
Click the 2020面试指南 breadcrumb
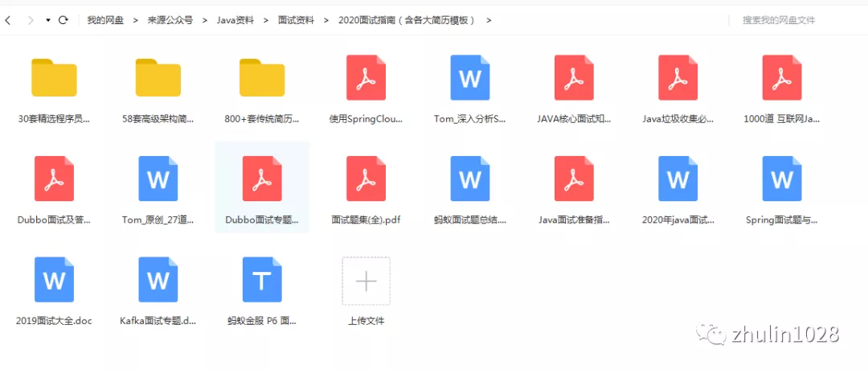pyautogui.click(x=407, y=20)
